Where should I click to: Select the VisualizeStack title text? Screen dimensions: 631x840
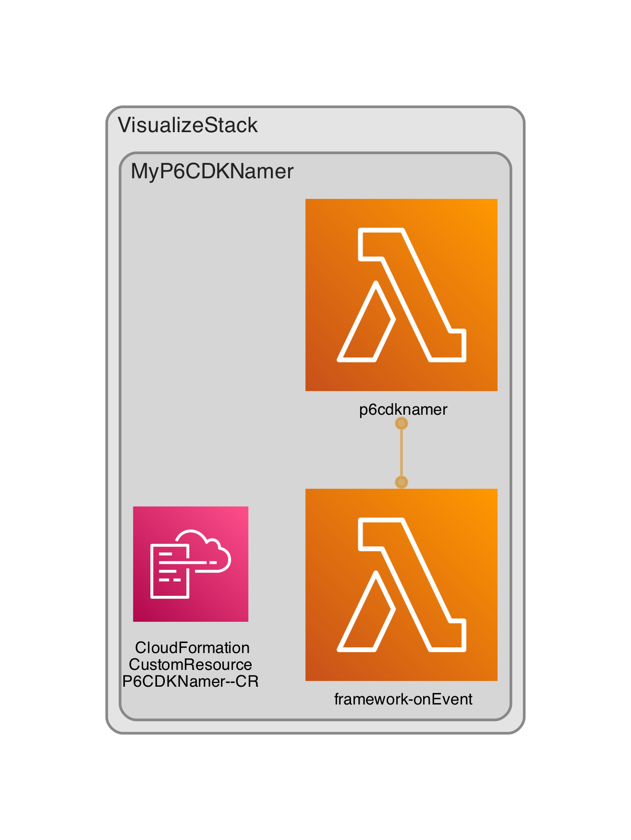tap(188, 125)
